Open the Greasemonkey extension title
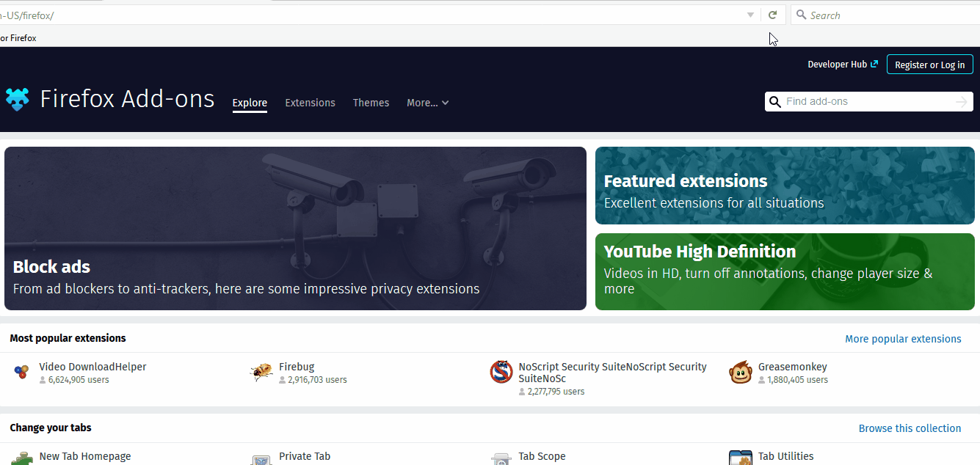This screenshot has width=980, height=465. pos(793,367)
